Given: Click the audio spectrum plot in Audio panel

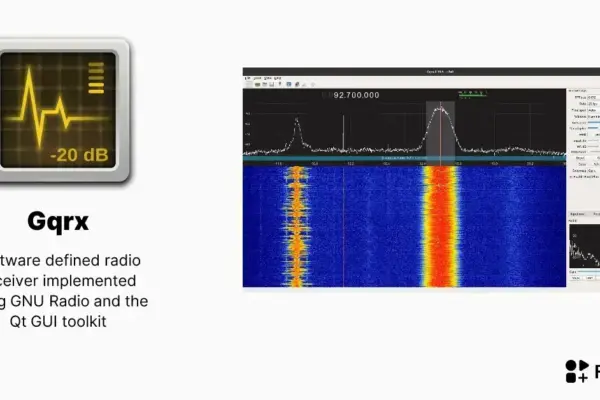Looking at the screenshot, I should tap(585, 246).
